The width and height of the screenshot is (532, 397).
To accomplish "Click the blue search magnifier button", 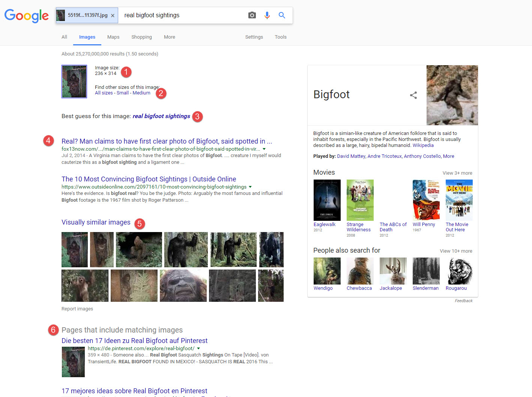I will tap(282, 15).
